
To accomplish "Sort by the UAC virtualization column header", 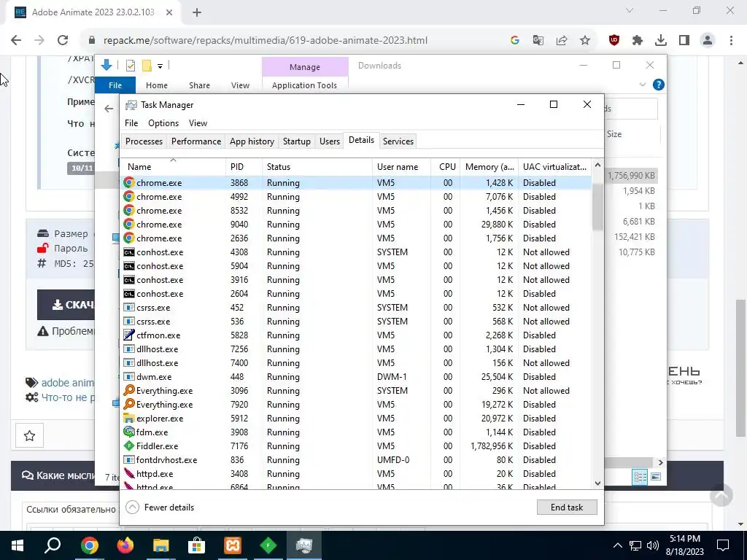I will pos(554,167).
